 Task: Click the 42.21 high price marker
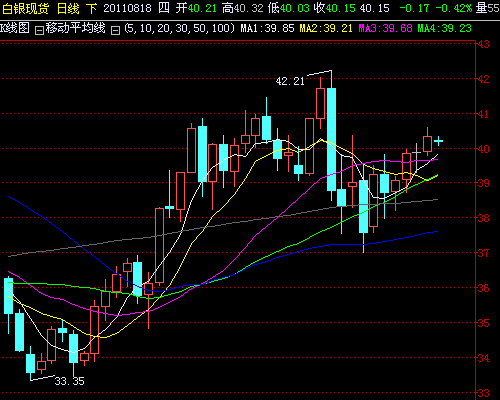point(290,81)
